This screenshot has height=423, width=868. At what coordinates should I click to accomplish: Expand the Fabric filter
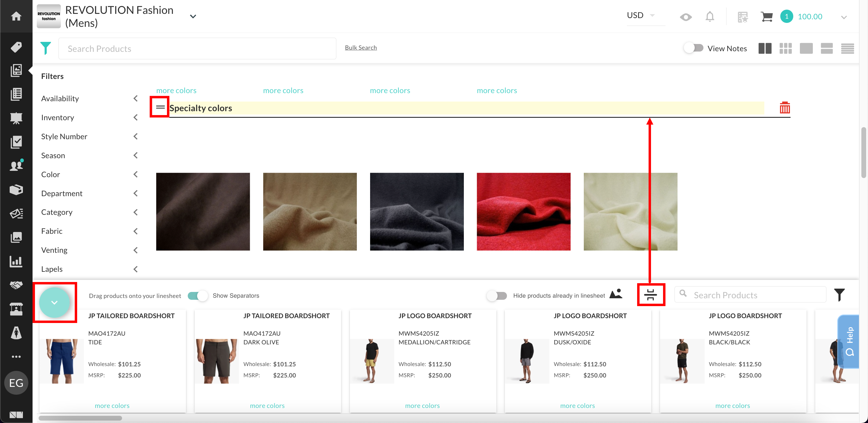point(89,231)
